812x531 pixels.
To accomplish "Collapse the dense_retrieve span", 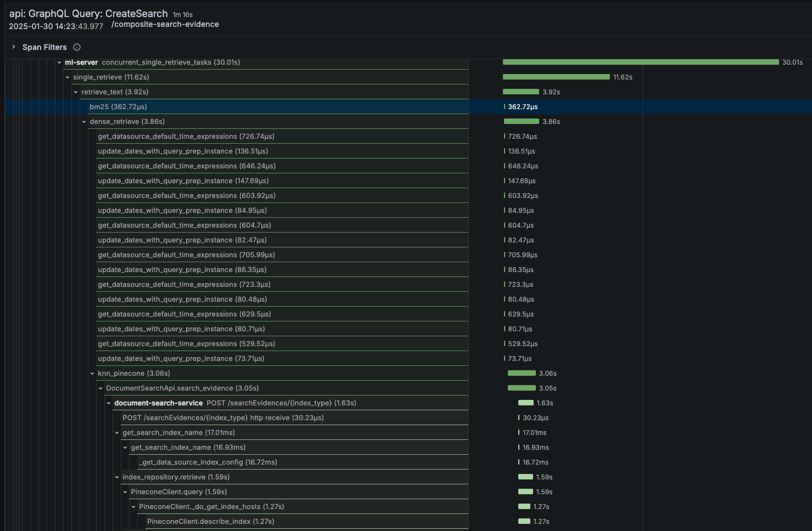I will tap(84, 122).
